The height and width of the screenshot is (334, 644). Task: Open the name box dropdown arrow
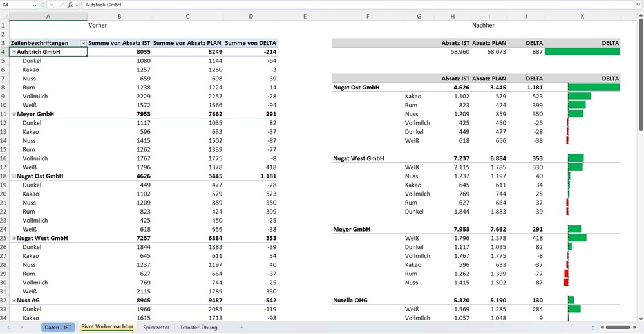click(x=35, y=5)
